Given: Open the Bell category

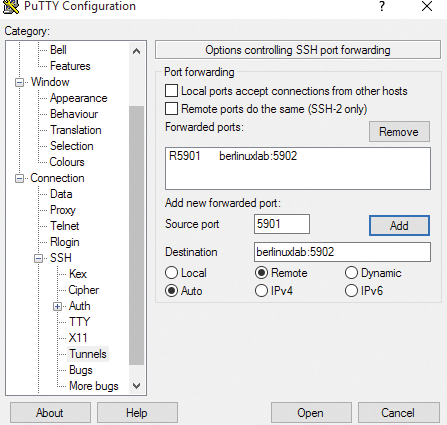Looking at the screenshot, I should click(58, 50).
